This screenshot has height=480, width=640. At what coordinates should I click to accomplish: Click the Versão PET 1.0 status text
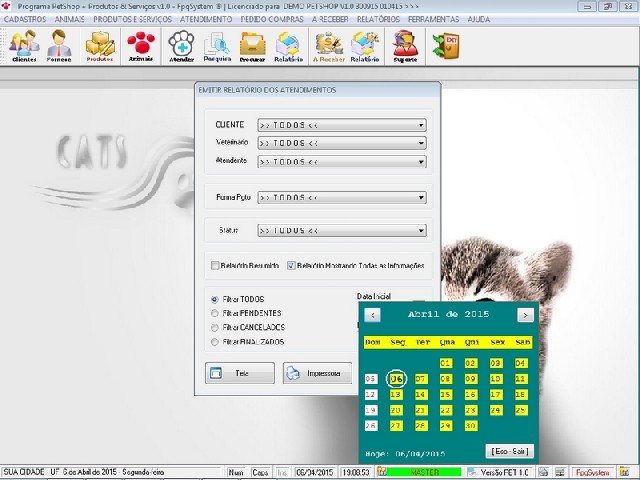tap(504, 472)
